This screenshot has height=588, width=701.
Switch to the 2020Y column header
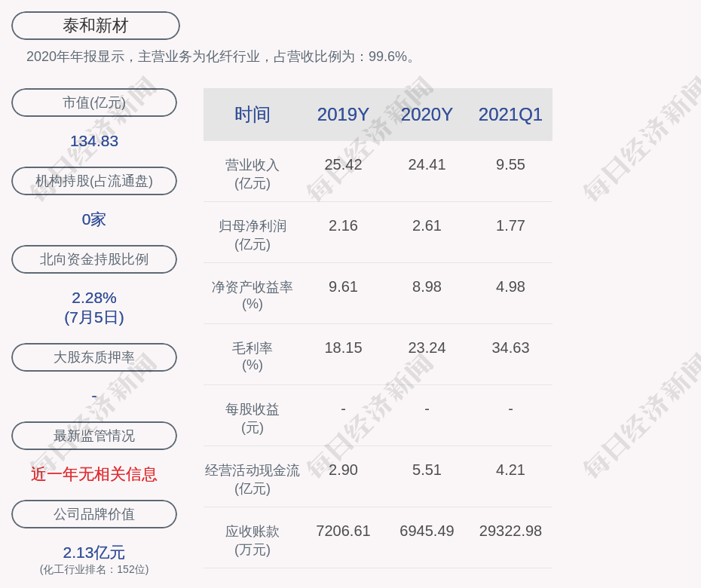pyautogui.click(x=427, y=115)
